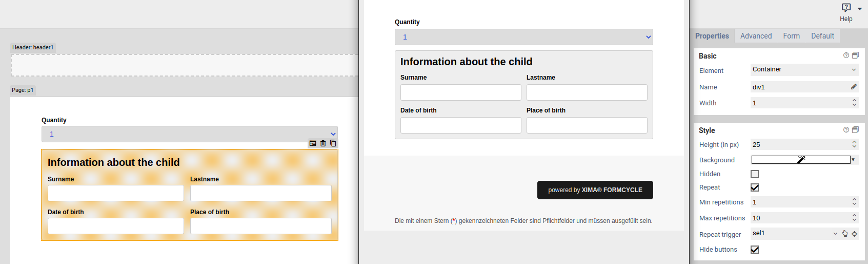Open the Form tab
Image resolution: width=868 pixels, height=264 pixels.
791,36
